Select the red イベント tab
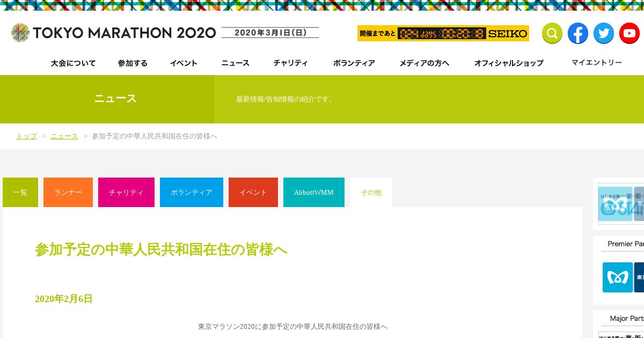644x338 pixels. pos(253,192)
